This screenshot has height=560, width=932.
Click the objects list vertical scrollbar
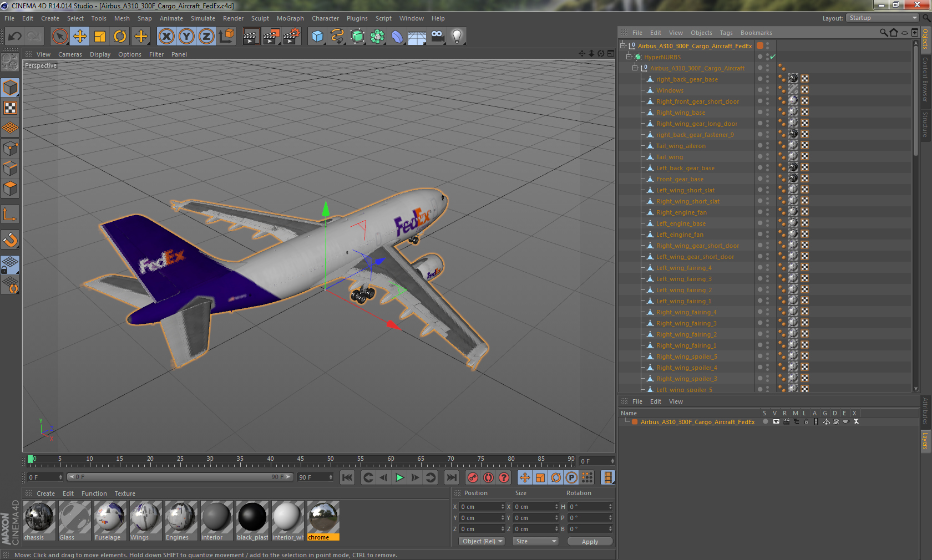(x=915, y=100)
